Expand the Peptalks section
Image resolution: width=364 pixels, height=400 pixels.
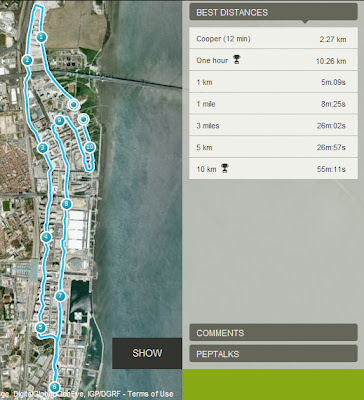[x=273, y=354]
